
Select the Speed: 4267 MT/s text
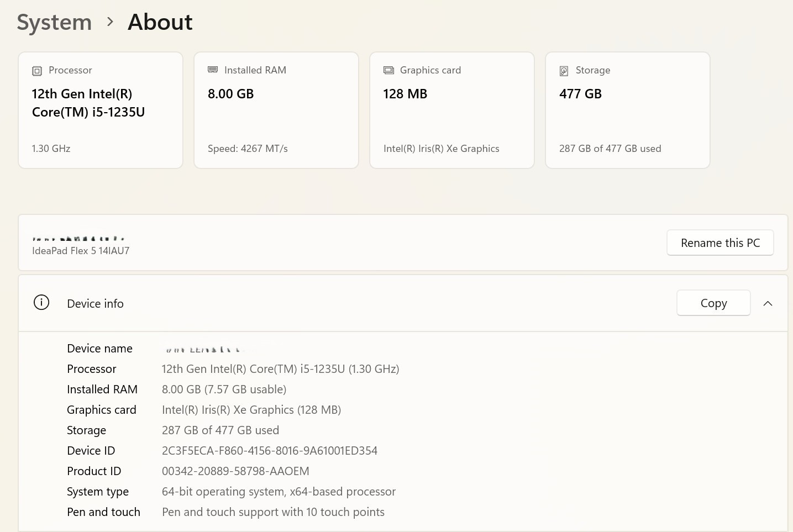click(x=248, y=149)
